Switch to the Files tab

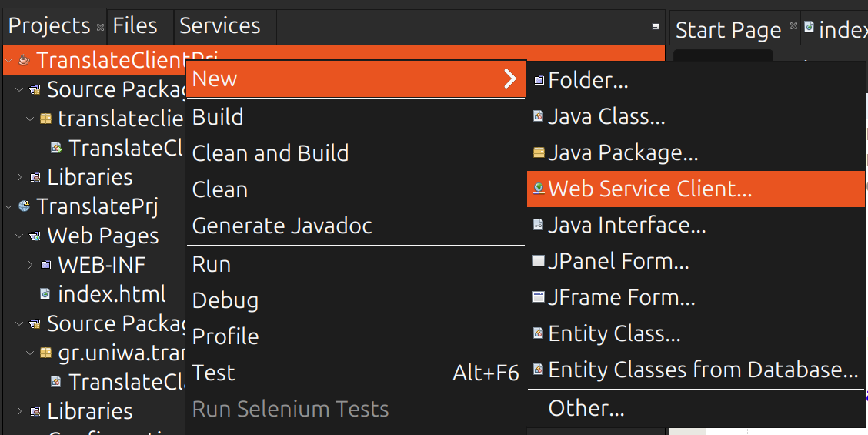point(135,26)
